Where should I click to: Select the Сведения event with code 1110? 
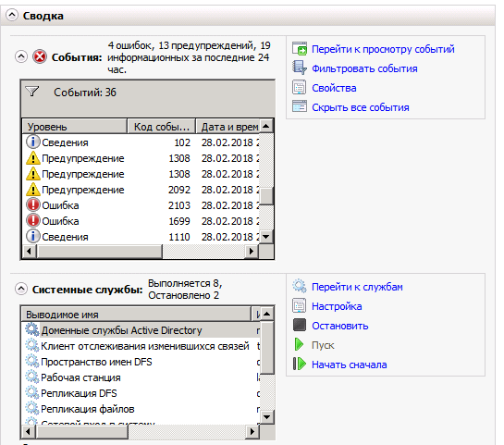(x=141, y=237)
